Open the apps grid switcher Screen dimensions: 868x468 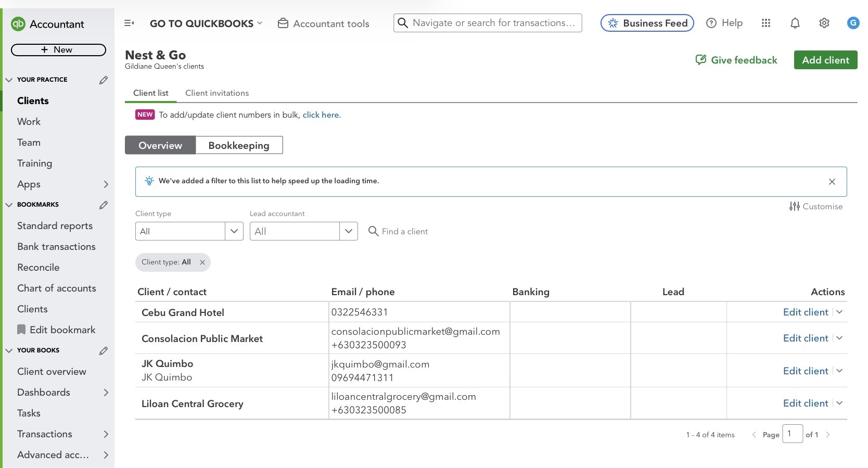click(765, 23)
